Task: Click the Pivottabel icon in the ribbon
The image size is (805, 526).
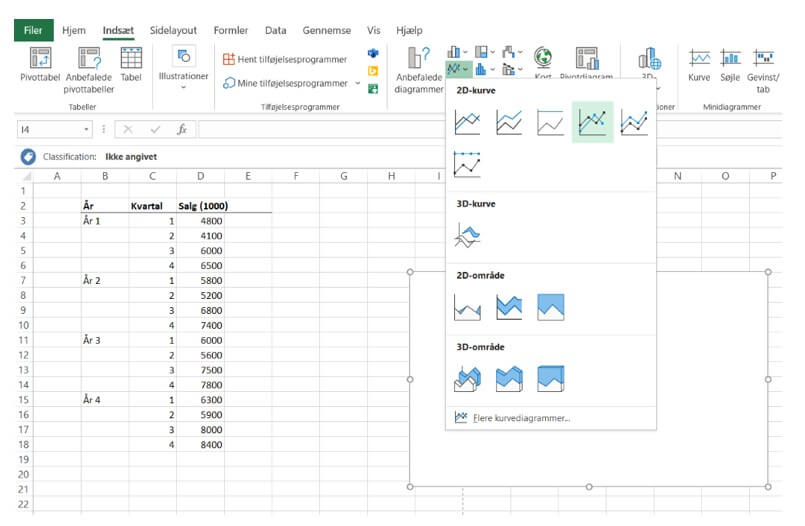Action: click(41, 62)
